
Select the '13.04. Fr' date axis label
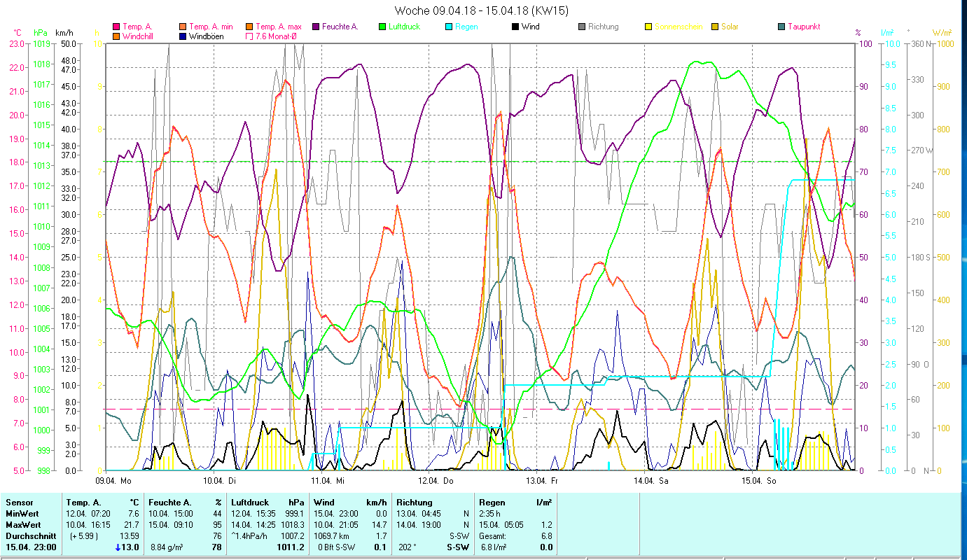click(543, 481)
